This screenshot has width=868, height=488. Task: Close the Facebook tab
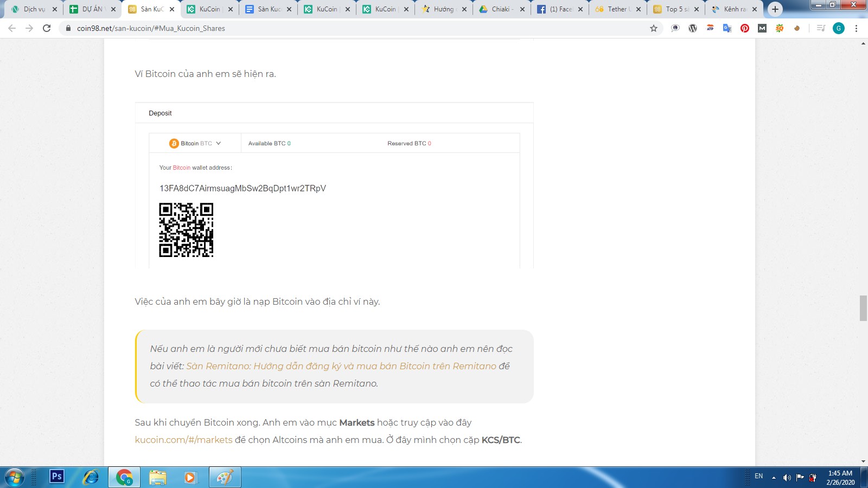pyautogui.click(x=580, y=9)
